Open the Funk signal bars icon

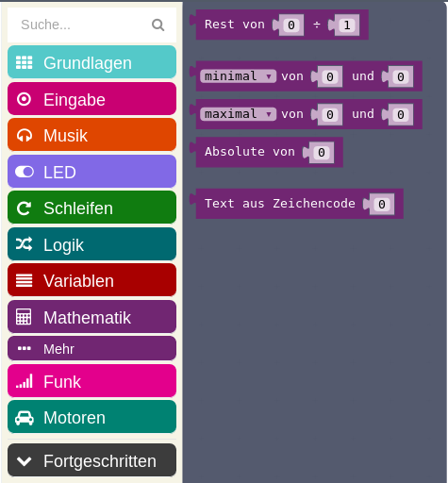(25, 381)
